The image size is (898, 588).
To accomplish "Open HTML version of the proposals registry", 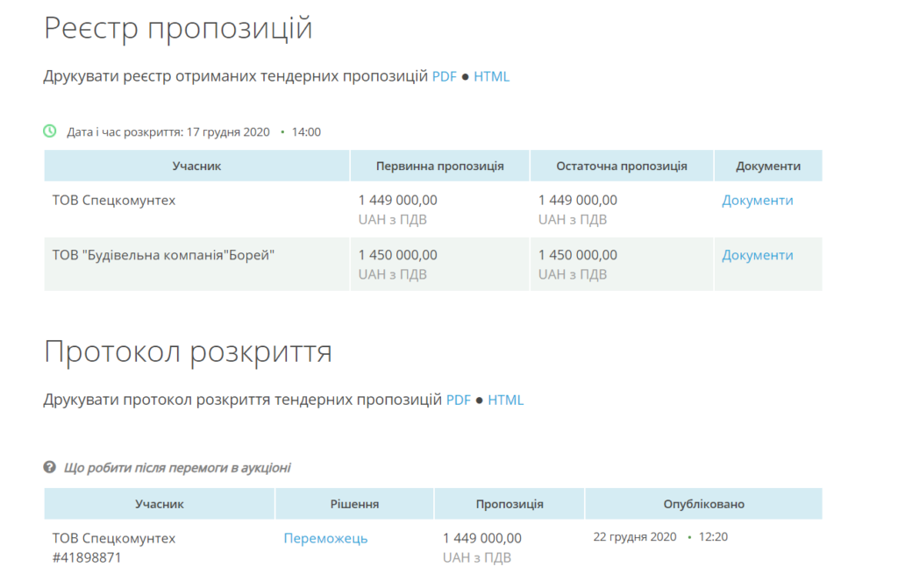I will (x=491, y=76).
